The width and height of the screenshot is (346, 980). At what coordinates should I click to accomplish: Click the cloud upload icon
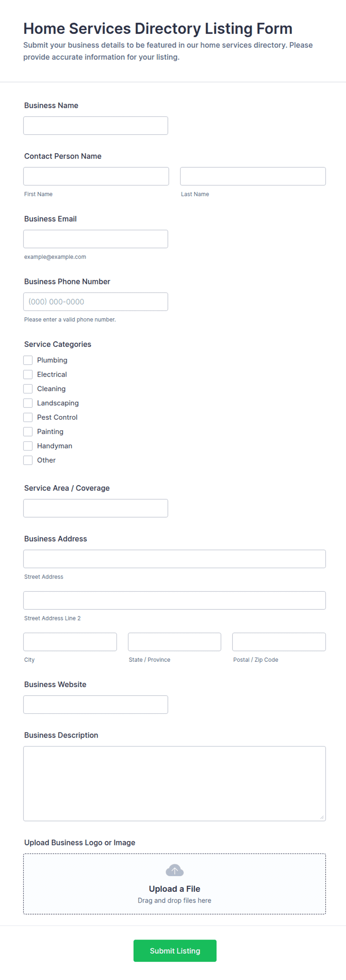coord(174,870)
